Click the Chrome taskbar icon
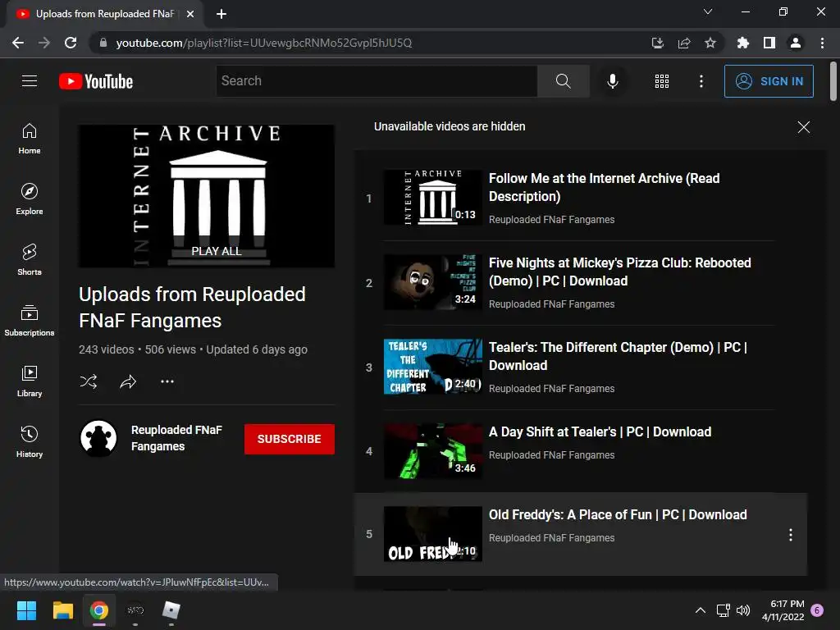Screen dimensions: 840x630 click(99, 610)
